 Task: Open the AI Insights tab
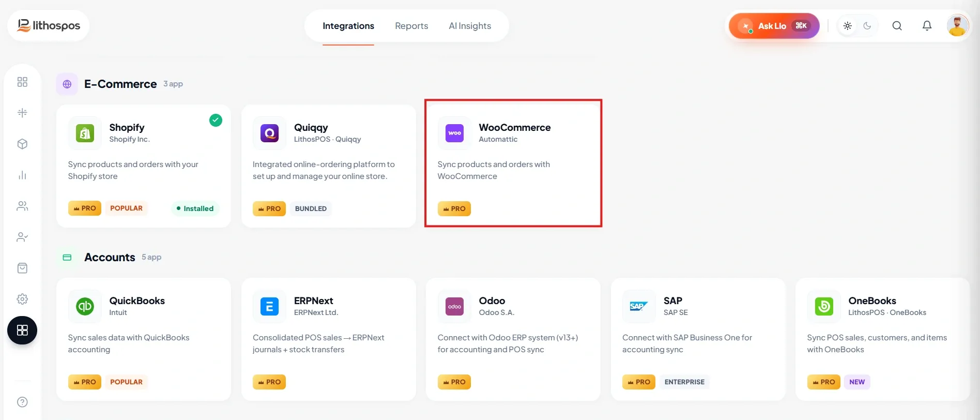click(x=470, y=26)
